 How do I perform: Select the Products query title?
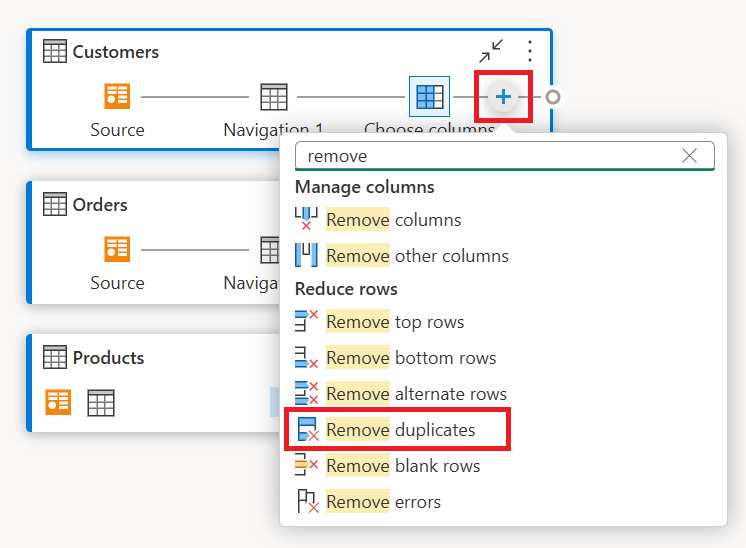(x=108, y=358)
